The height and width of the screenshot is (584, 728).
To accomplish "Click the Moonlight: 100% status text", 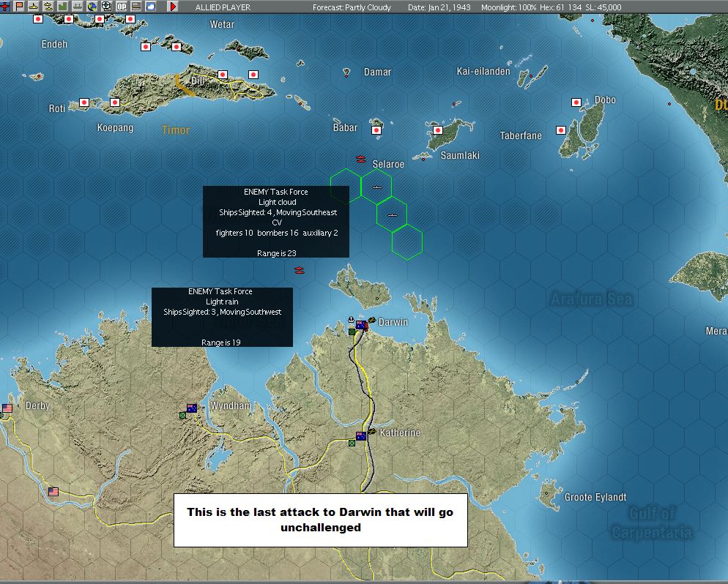I will 508,7.
